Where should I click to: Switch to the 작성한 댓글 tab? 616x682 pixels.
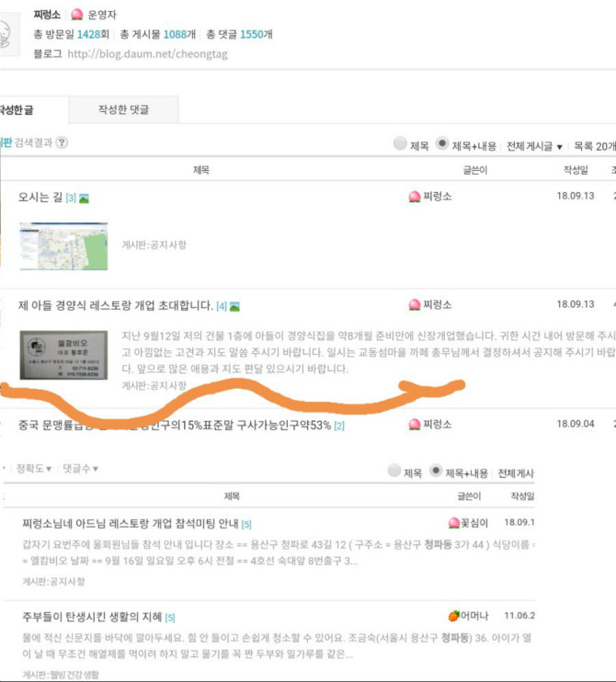pyautogui.click(x=123, y=109)
